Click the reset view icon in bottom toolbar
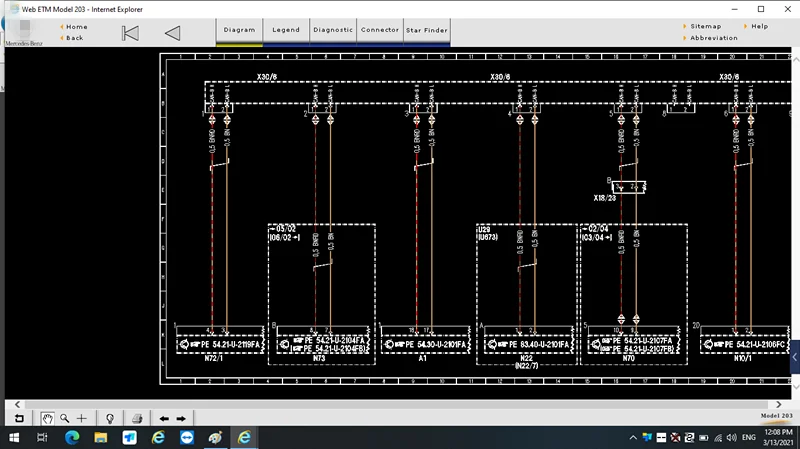The image size is (800, 449). (19, 419)
